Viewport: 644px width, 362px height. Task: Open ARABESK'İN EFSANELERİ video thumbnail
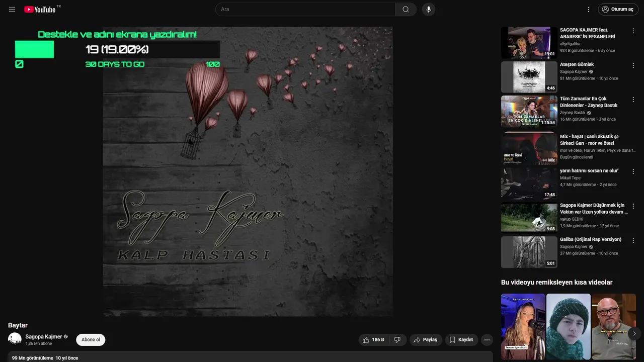tap(529, 43)
